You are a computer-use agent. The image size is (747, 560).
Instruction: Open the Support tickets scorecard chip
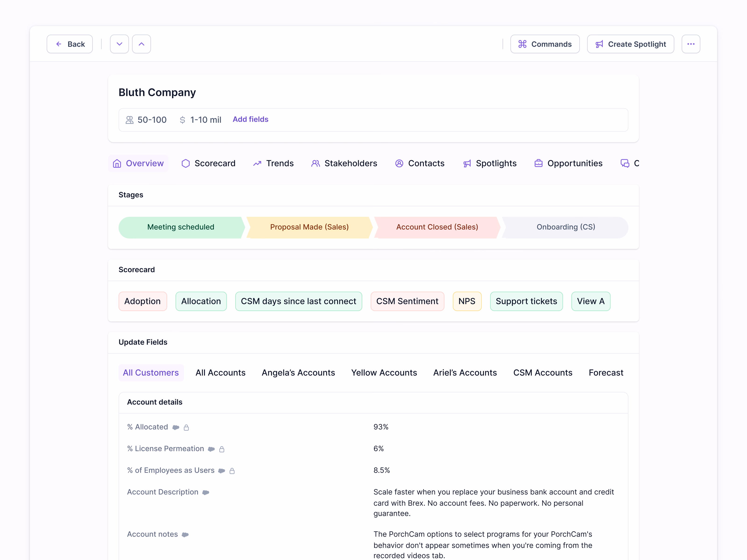click(x=526, y=301)
